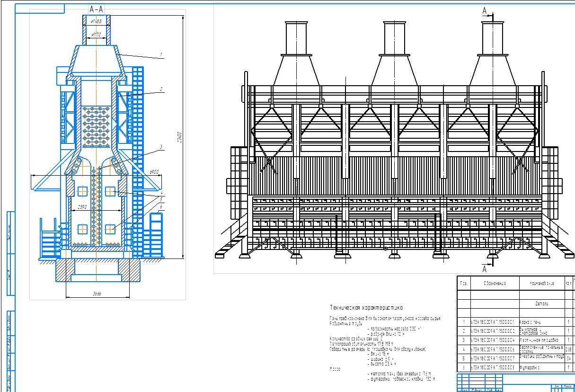Click callout number 2 in section view

(161, 89)
